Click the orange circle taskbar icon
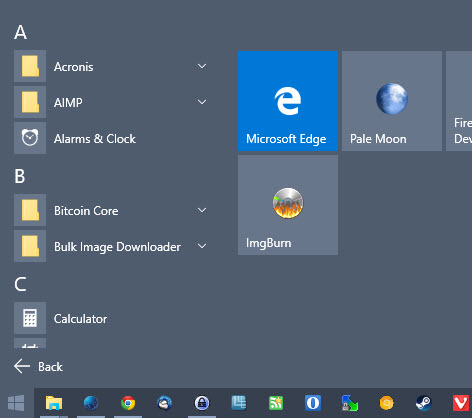472x418 pixels. tap(387, 403)
